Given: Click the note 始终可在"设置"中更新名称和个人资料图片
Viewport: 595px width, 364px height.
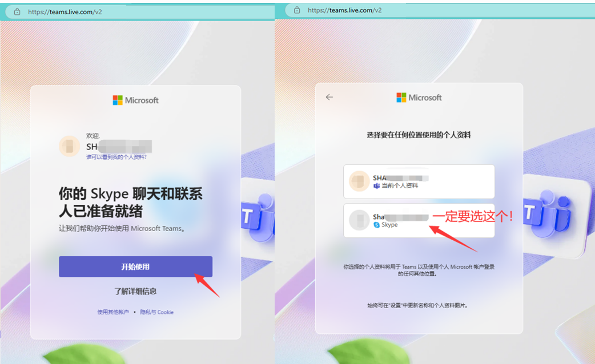Looking at the screenshot, I should [x=417, y=305].
